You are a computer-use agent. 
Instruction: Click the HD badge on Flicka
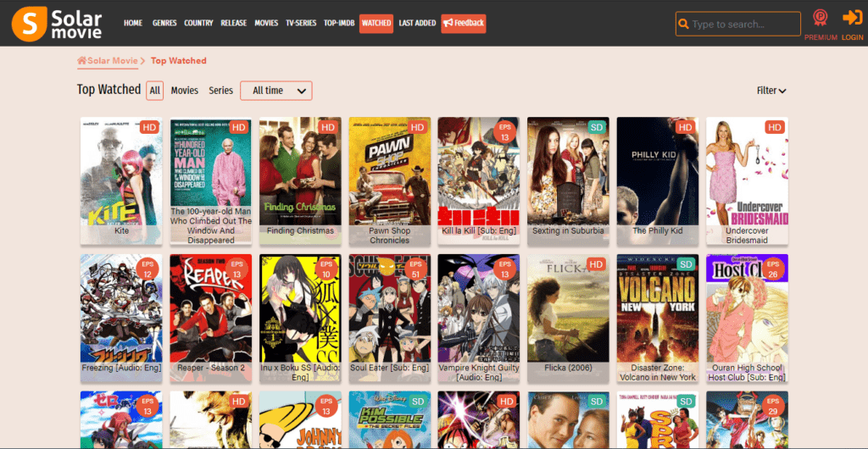[596, 264]
